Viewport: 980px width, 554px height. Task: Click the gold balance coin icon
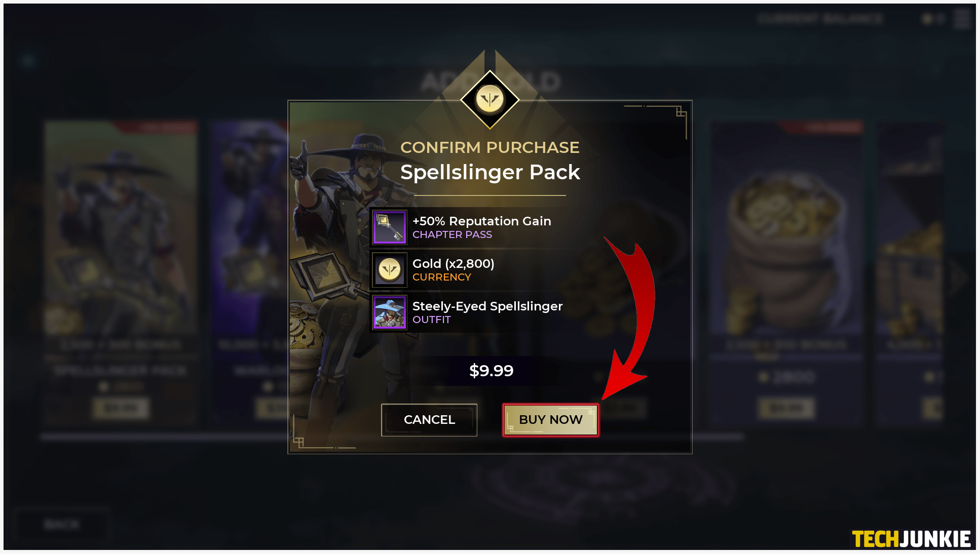927,19
